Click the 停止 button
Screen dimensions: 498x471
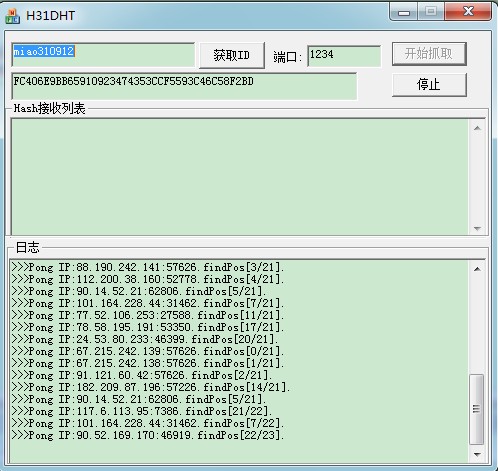pyautogui.click(x=429, y=85)
